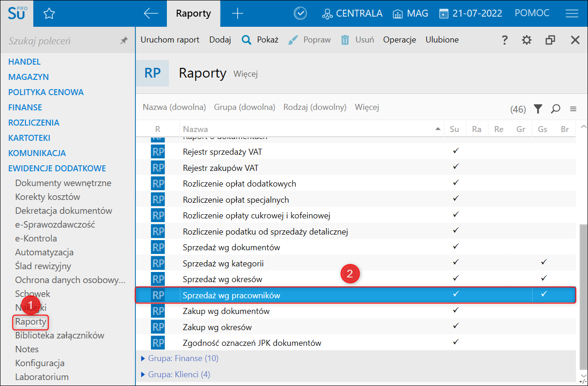This screenshot has height=386, width=588.
Task: Open a new tab with plus icon
Action: tap(237, 13)
